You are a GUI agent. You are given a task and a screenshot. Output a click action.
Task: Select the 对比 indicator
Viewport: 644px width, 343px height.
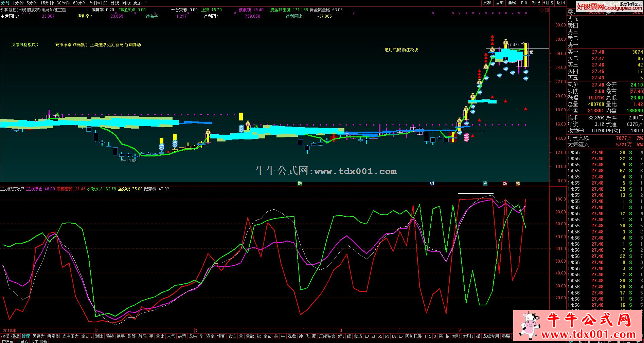(99, 336)
